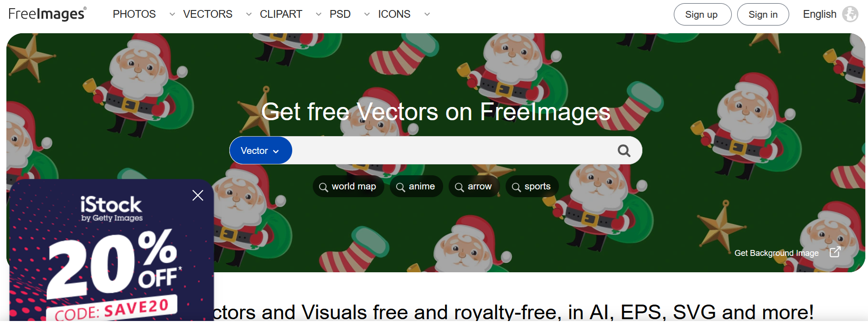The width and height of the screenshot is (868, 326).
Task: Click the FreeImages logo
Action: tap(47, 14)
